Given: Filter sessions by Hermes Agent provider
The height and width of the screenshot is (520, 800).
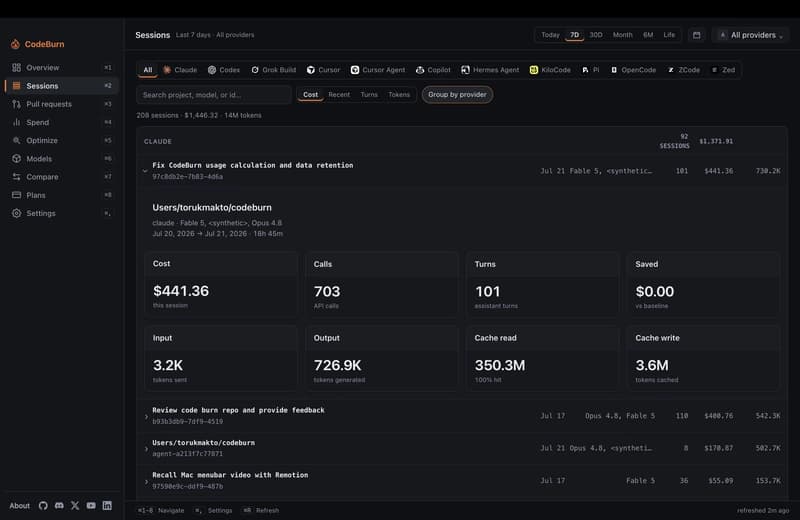Looking at the screenshot, I should click(490, 70).
